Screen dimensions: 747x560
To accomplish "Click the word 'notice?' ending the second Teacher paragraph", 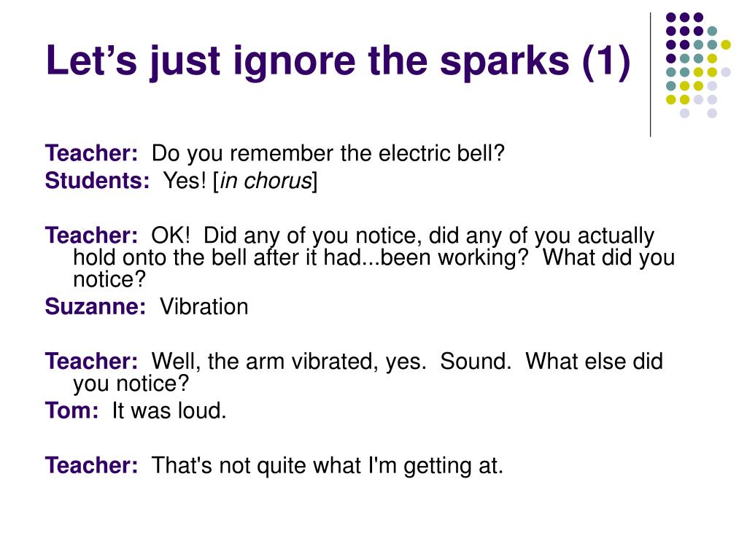I will pyautogui.click(x=109, y=279).
